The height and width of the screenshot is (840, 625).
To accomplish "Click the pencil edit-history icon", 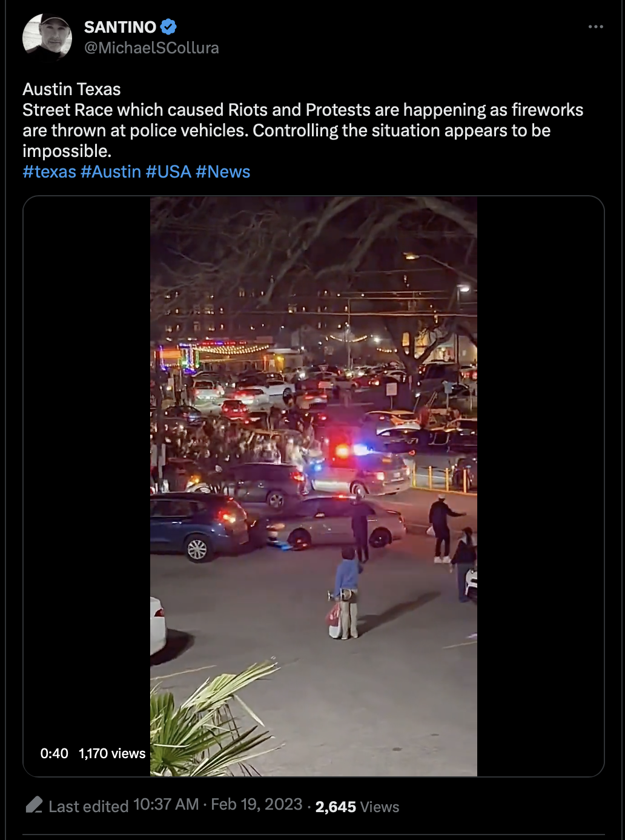I will [35, 805].
